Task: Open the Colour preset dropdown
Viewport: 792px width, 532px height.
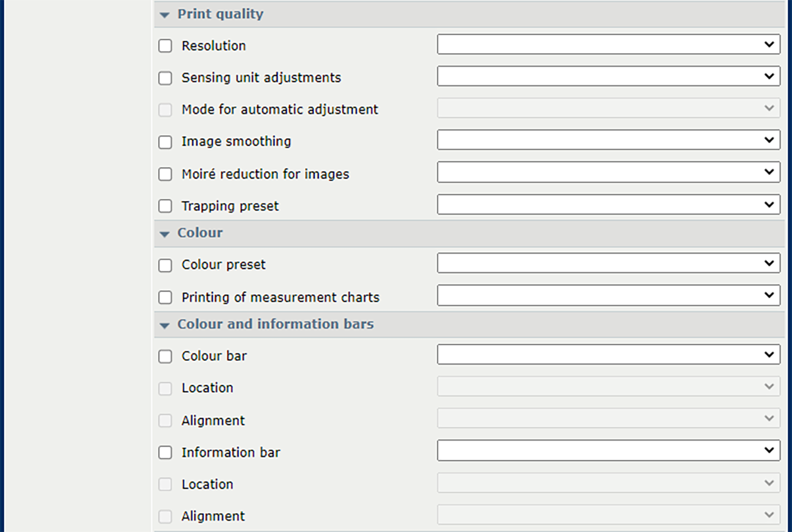Action: [608, 263]
